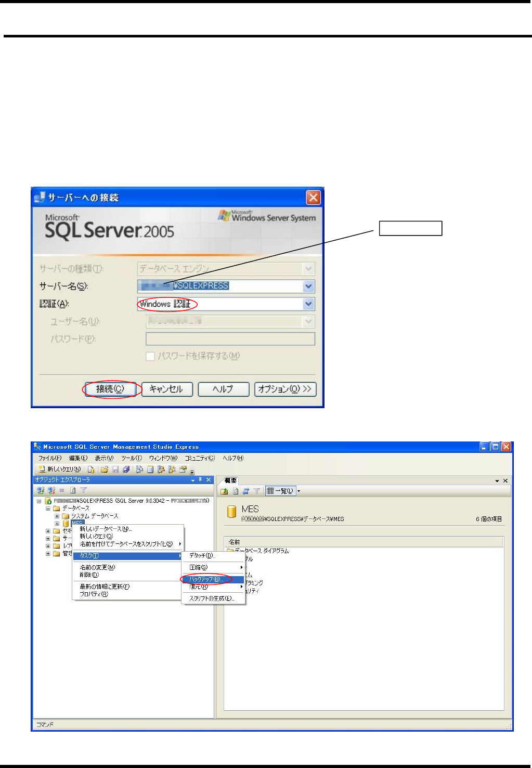Toggle the パスワードを保存する checkbox
The image size is (532, 768).
150,356
